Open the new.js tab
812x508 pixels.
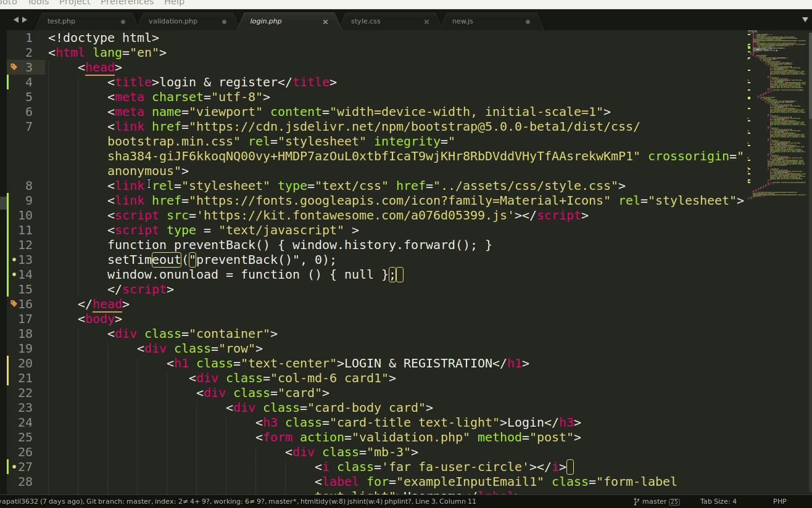tap(463, 21)
